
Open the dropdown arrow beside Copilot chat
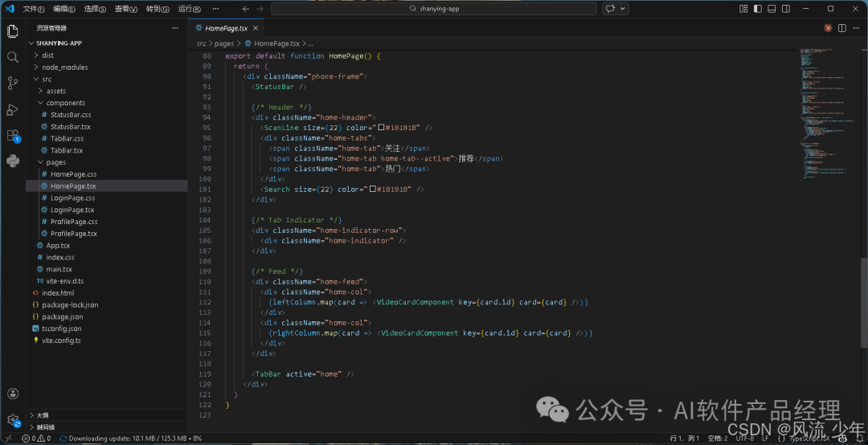pyautogui.click(x=623, y=9)
